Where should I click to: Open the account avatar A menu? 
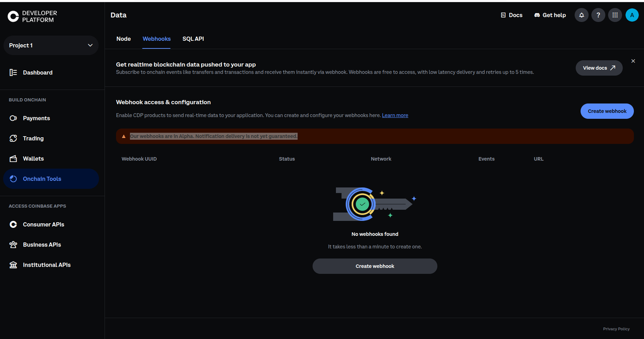[x=632, y=15]
